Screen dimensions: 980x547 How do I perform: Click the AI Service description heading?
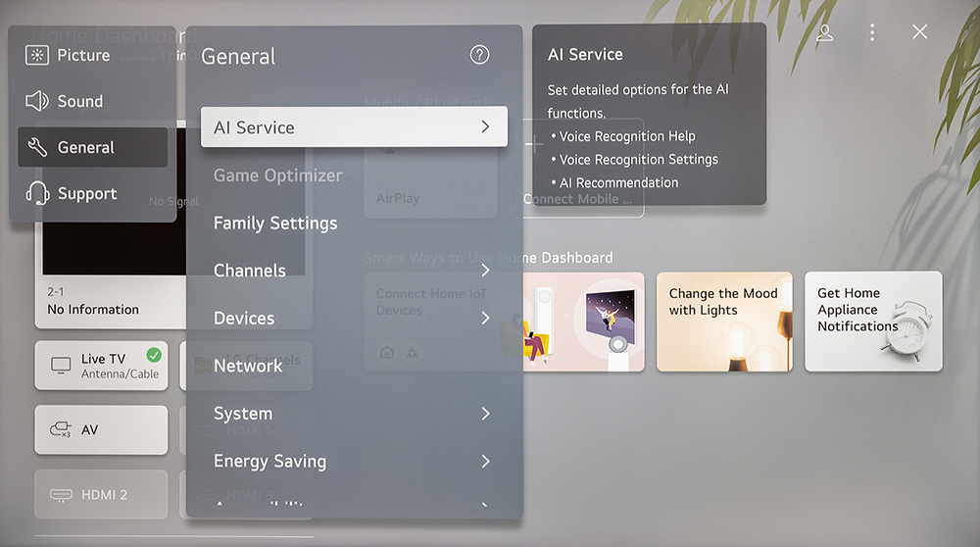585,54
